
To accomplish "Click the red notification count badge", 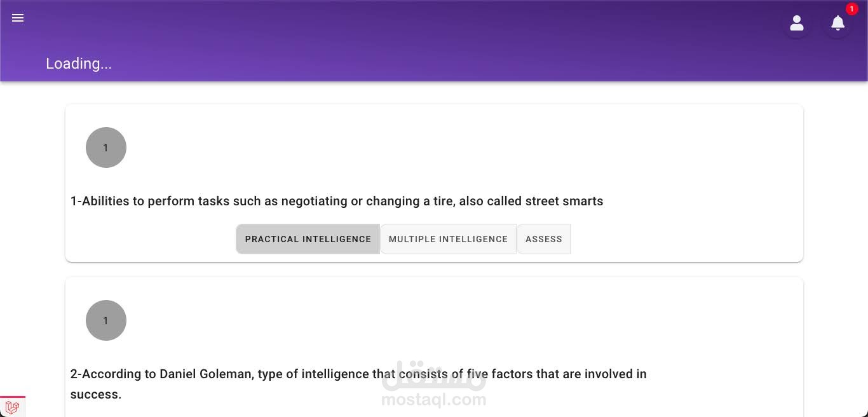I will pos(852,9).
